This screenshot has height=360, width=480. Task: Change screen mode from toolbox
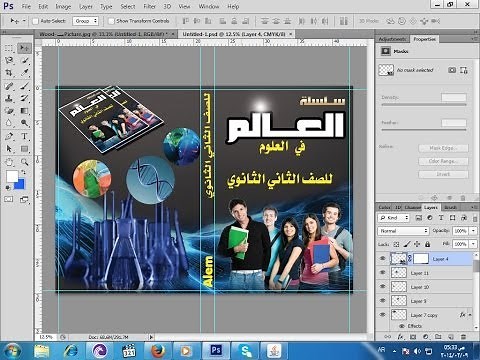24,199
